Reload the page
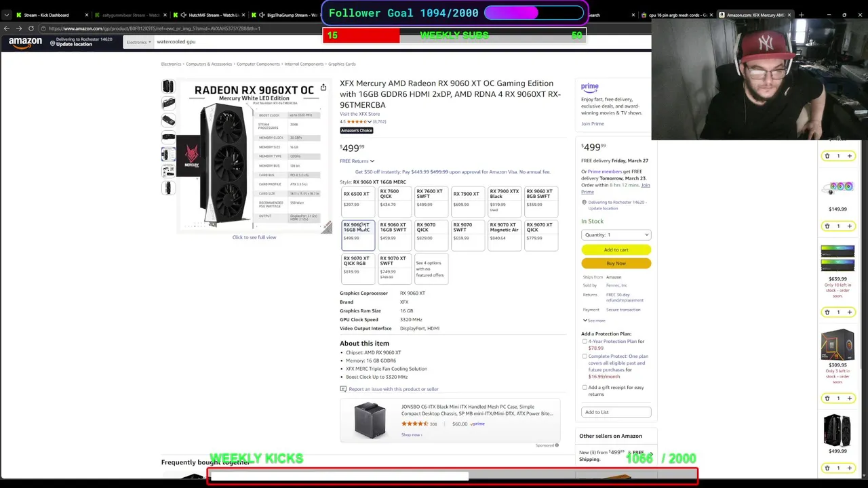The width and height of the screenshot is (868, 488). click(31, 28)
